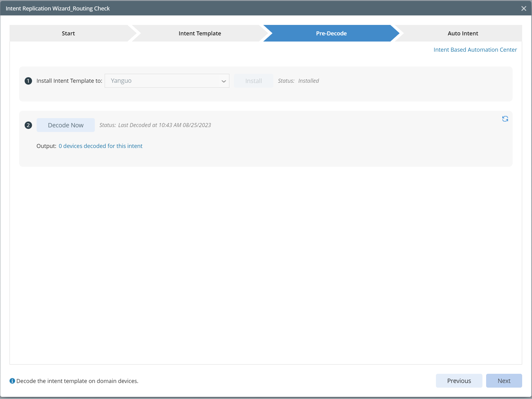Select the Pre-Decode step
Image resolution: width=532 pixels, height=399 pixels.
(331, 33)
